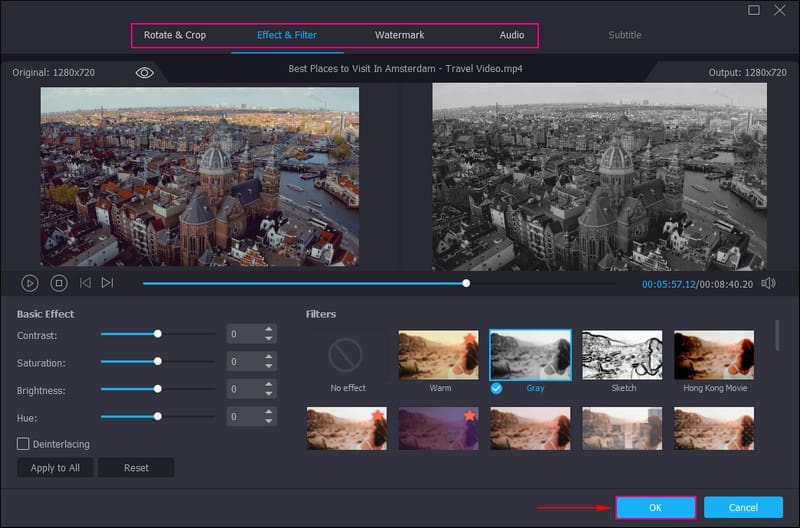Decrease Saturation value with down arrow
This screenshot has width=800, height=528.
click(x=268, y=366)
